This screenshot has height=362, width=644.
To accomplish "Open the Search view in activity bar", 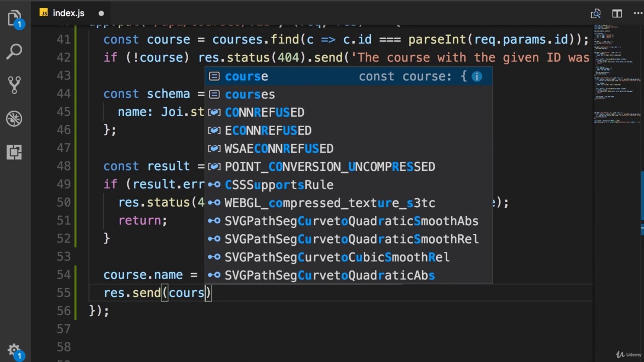I will 15,51.
